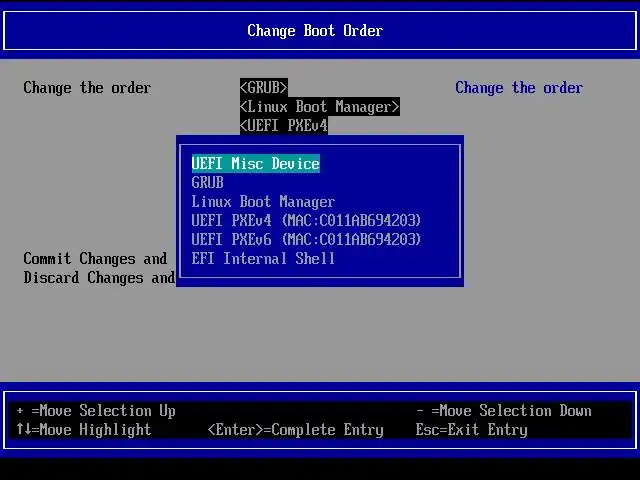Click the 'Discard Changes and' option
This screenshot has width=640, height=480.
point(99,278)
